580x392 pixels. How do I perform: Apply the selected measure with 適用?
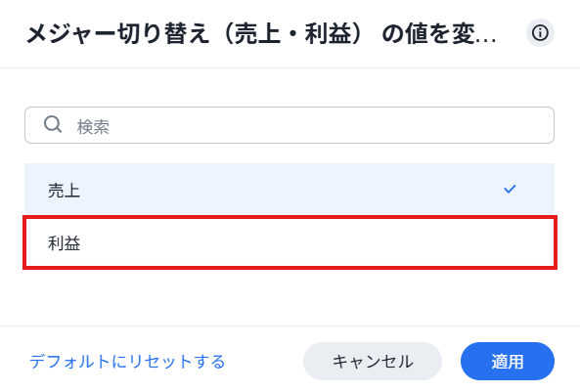tap(507, 362)
